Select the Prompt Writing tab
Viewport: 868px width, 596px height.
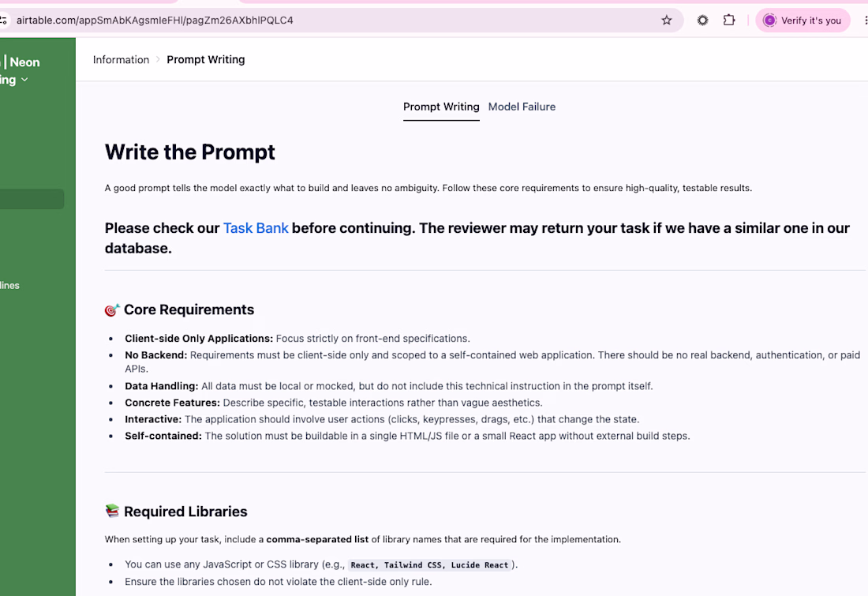pos(441,107)
